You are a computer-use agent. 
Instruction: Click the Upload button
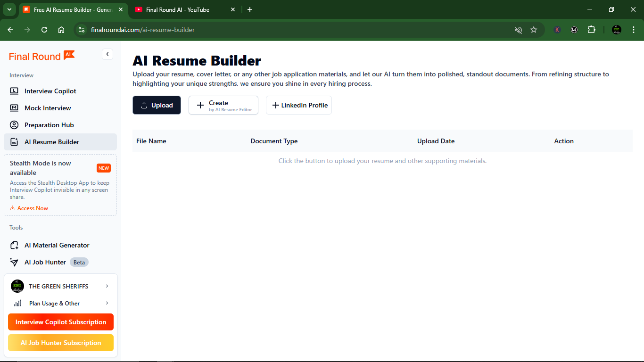pos(157,105)
